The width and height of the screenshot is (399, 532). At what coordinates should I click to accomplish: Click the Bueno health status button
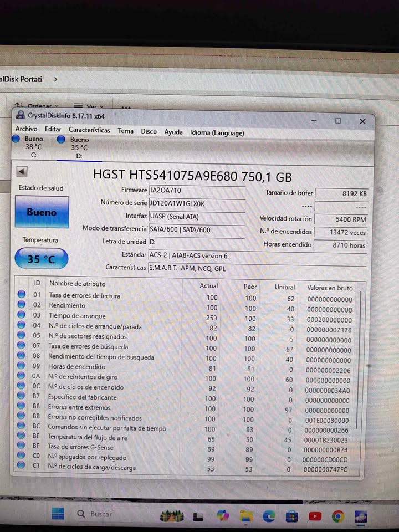[x=42, y=212]
